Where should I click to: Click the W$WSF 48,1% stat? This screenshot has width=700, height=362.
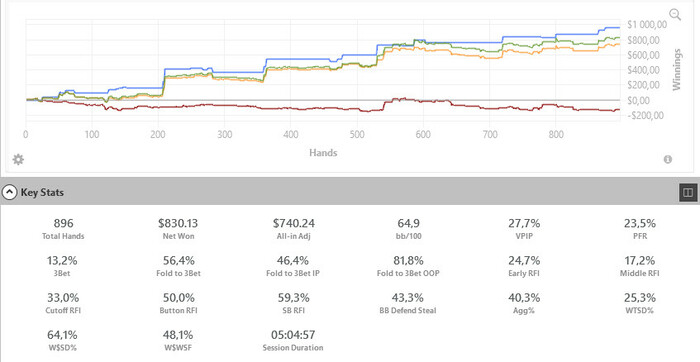178,341
